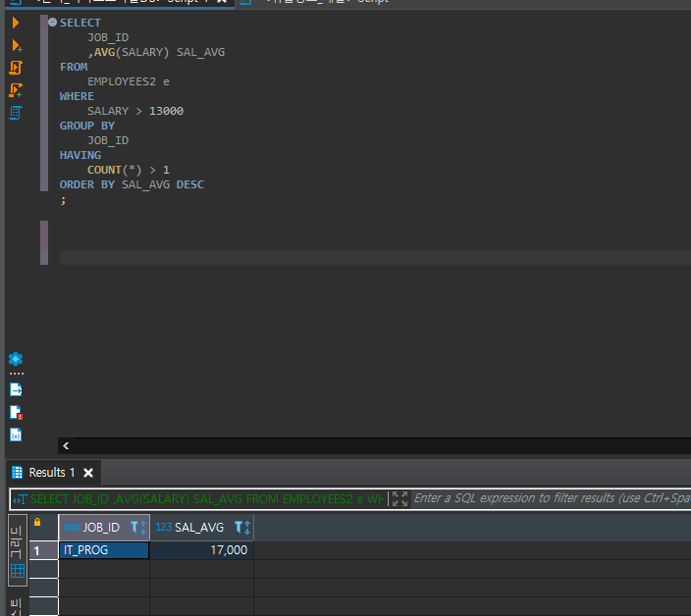This screenshot has height=616, width=691.
Task: Switch to the grid view side tab
Action: (x=18, y=550)
